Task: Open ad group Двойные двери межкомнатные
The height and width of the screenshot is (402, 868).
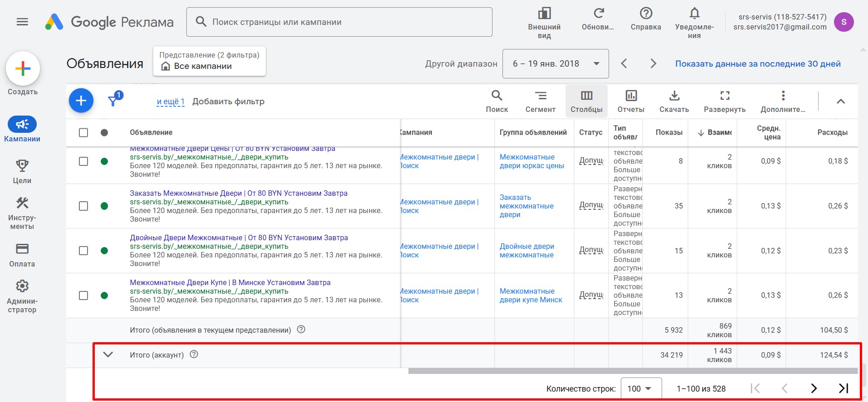Action: coord(527,251)
